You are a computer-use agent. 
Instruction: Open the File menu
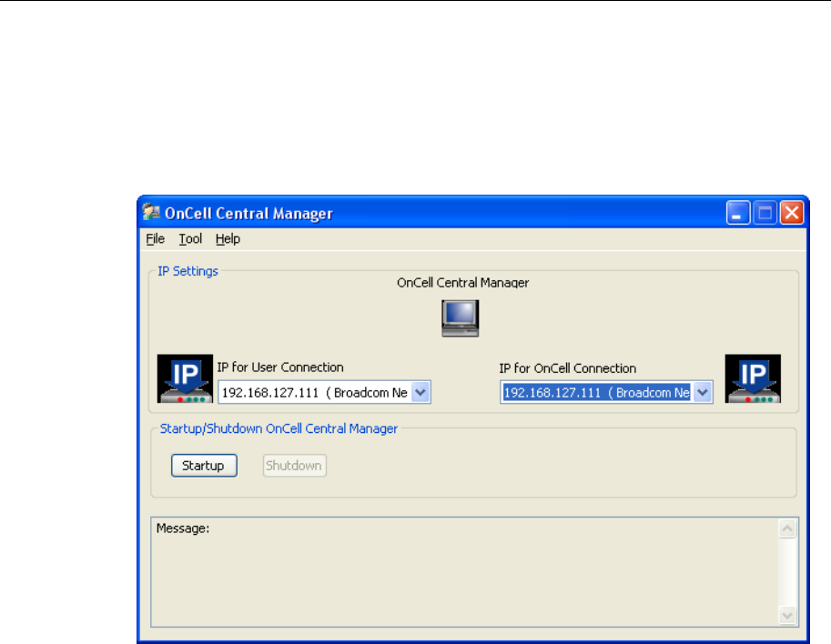(156, 239)
